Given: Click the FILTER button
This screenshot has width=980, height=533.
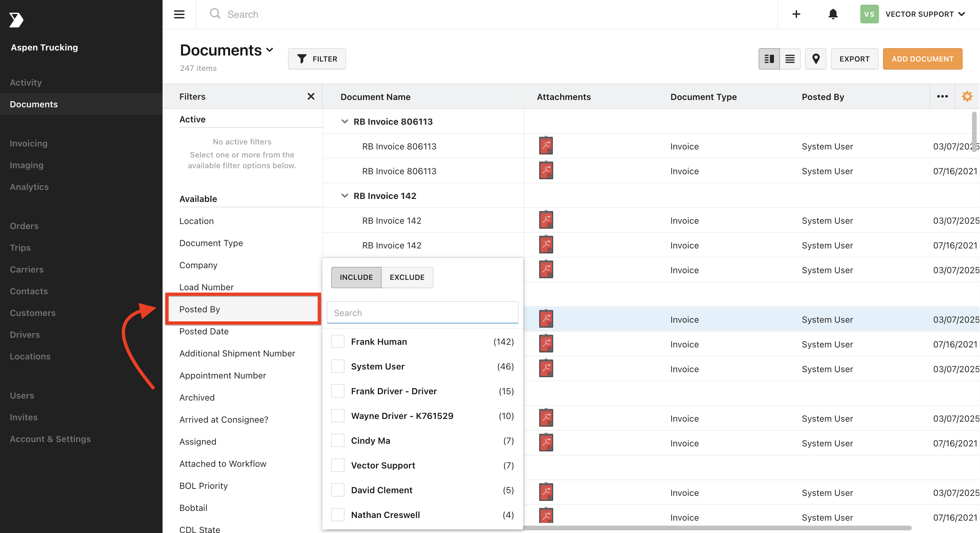Looking at the screenshot, I should click(316, 59).
